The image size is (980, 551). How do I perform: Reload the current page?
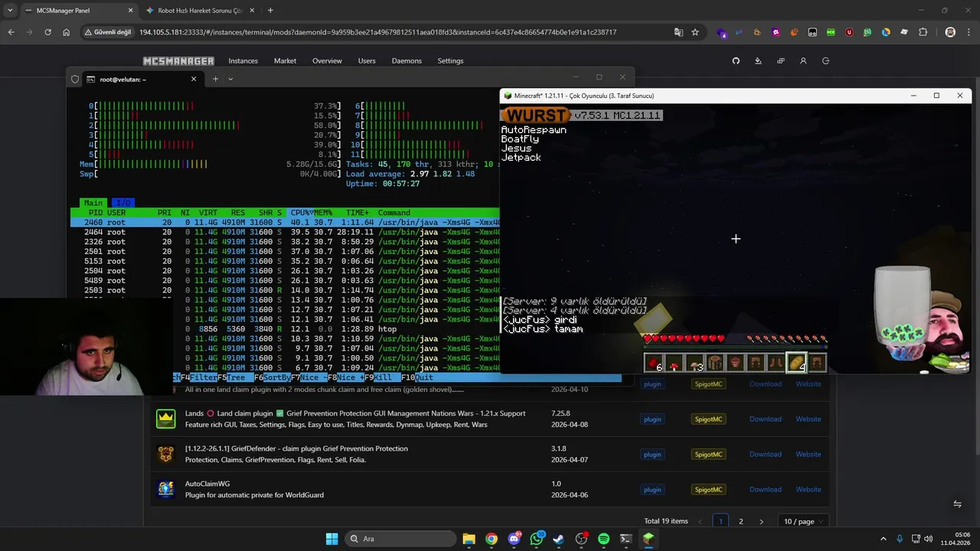point(47,32)
